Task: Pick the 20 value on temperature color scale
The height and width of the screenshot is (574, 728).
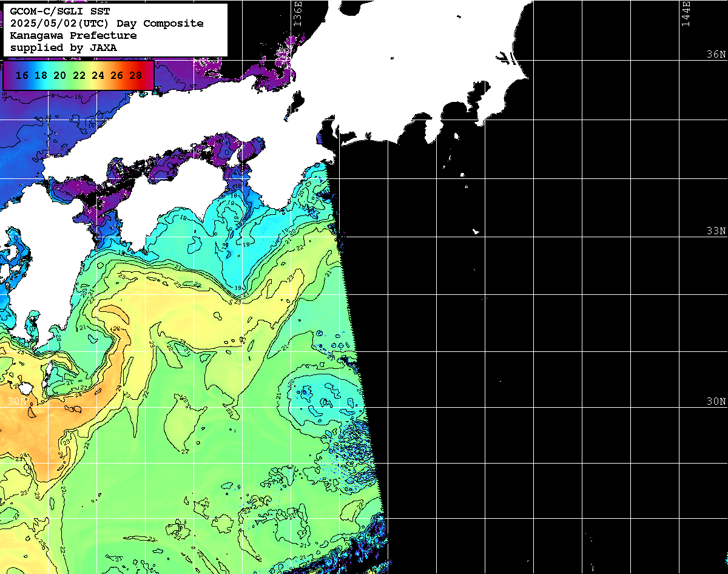Action: (59, 76)
